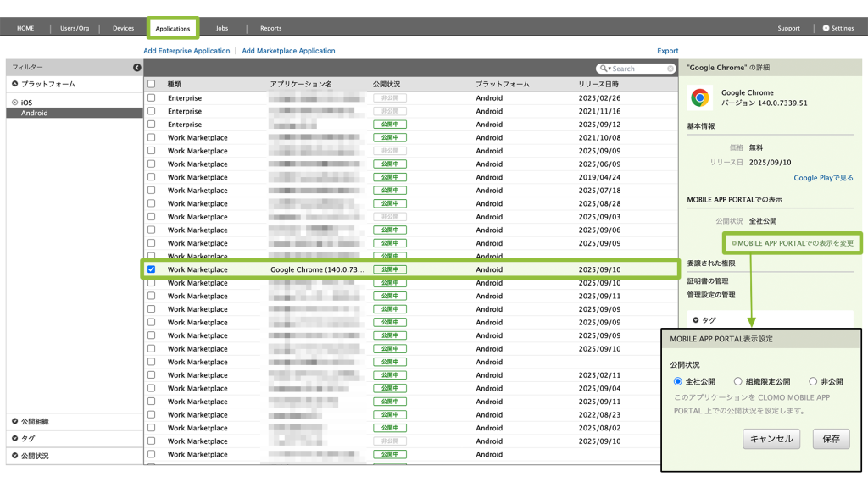Open the Devices tab
This screenshot has height=488, width=868.
click(123, 28)
